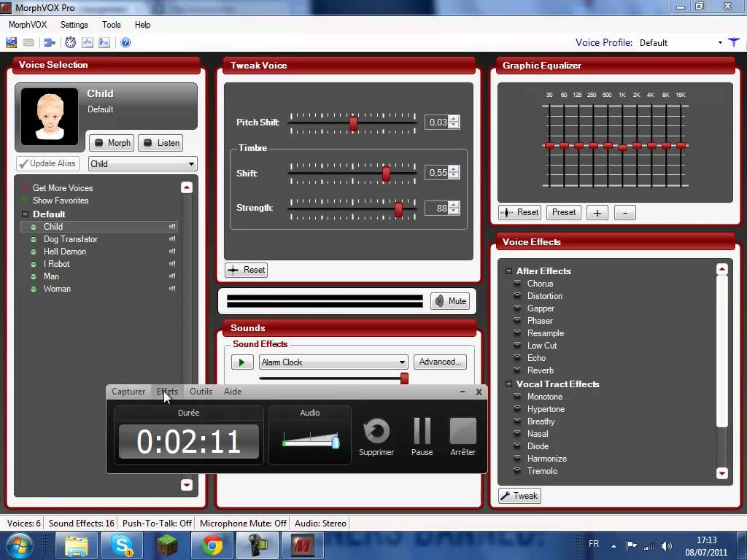Click the Timbre Shift slider handle
The image size is (747, 560).
(387, 174)
